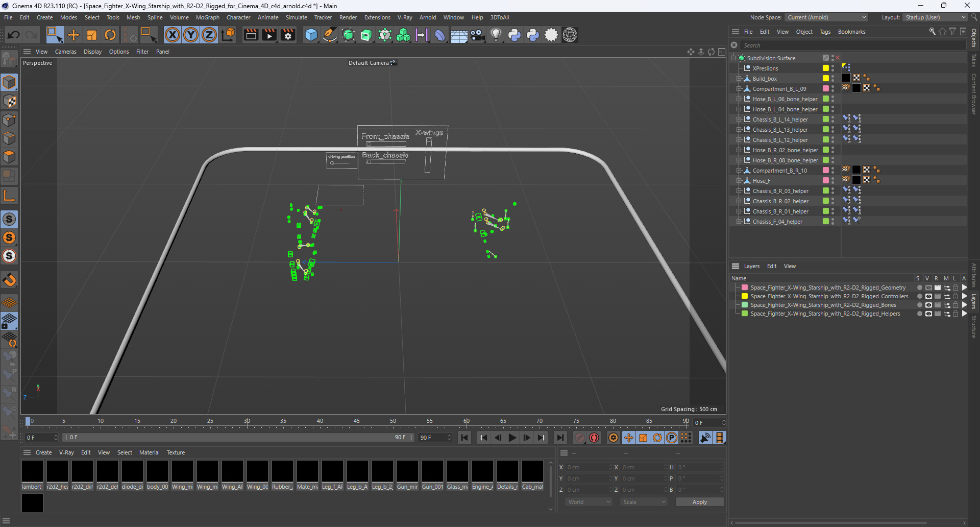Click the Camera object icon
Viewport: 980px width, 527px height.
click(x=477, y=35)
